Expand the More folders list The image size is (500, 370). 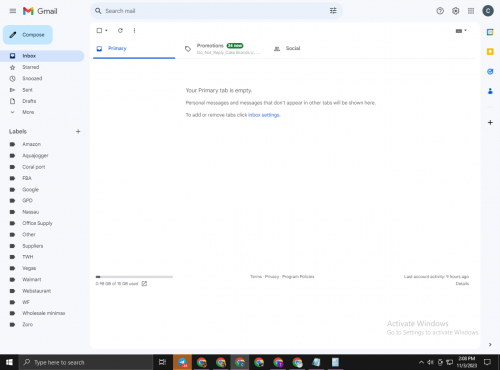pos(42,112)
